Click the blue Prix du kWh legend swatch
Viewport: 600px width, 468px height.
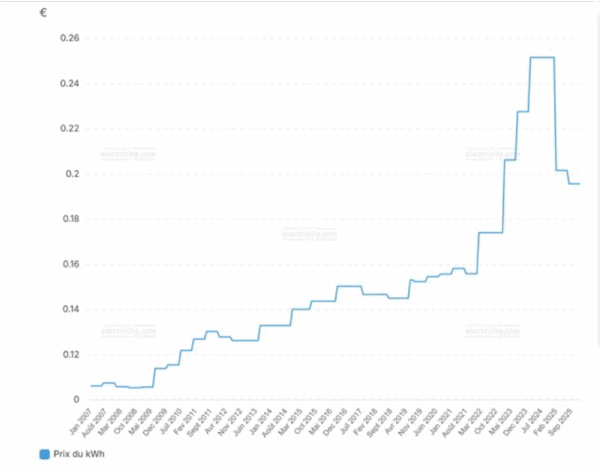click(x=44, y=454)
